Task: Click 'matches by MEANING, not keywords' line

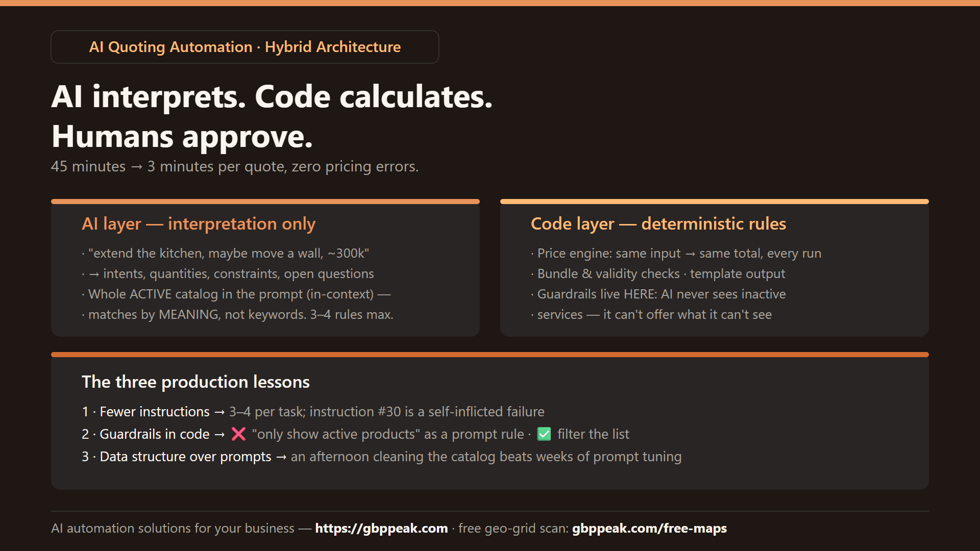Action: (x=237, y=315)
